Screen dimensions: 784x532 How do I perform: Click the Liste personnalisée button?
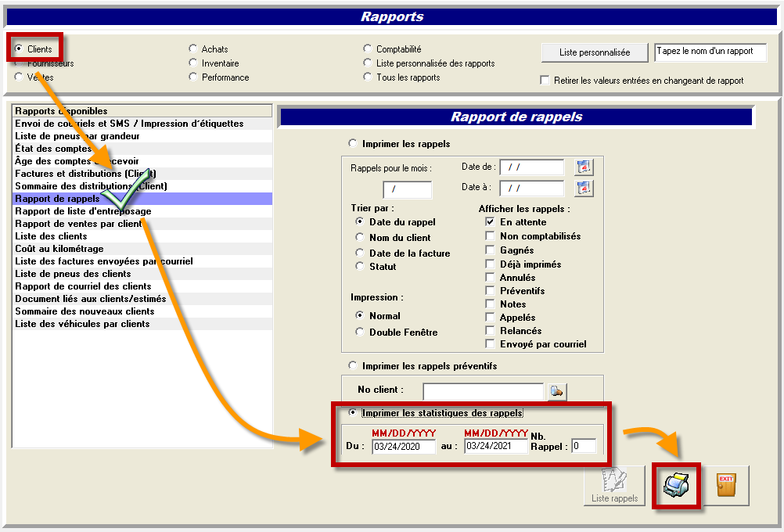(x=595, y=52)
